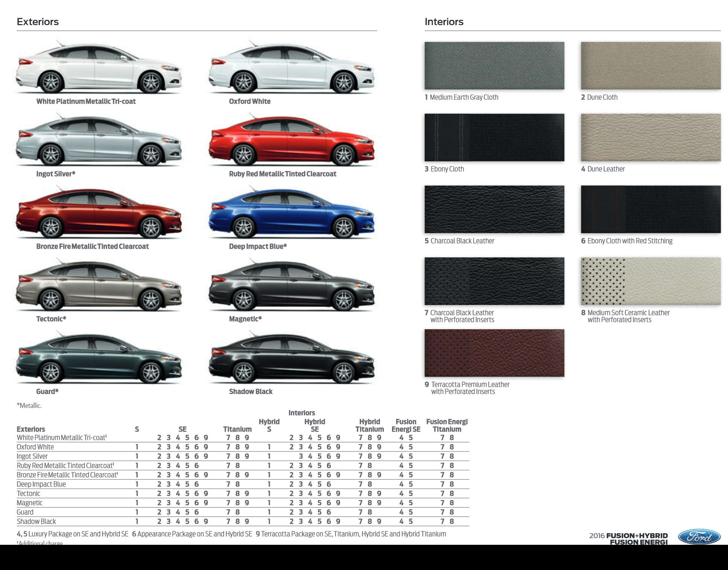Click the Bronze Fire Metallic car image
This screenshot has width=728, height=570.
coord(99,212)
